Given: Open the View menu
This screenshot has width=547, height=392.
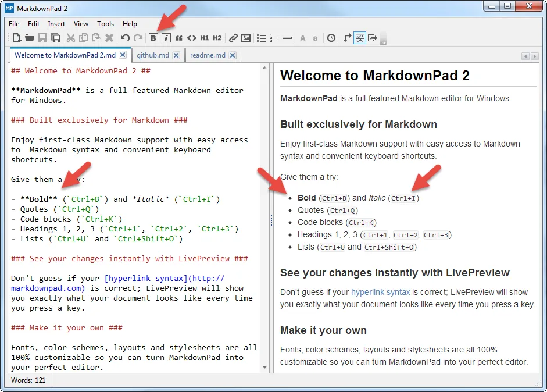Looking at the screenshot, I should [x=81, y=24].
